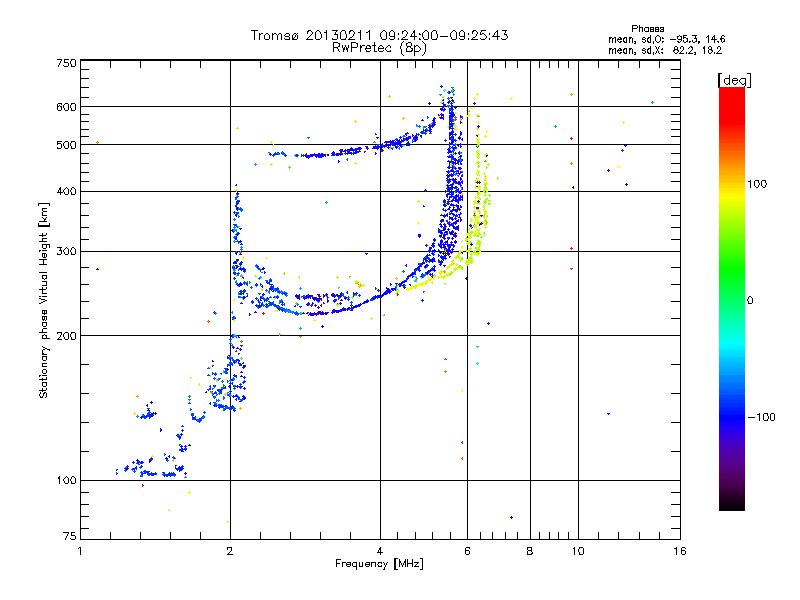The height and width of the screenshot is (600, 800).
Task: Click the x-axis tick label '1'
Action: (80, 551)
